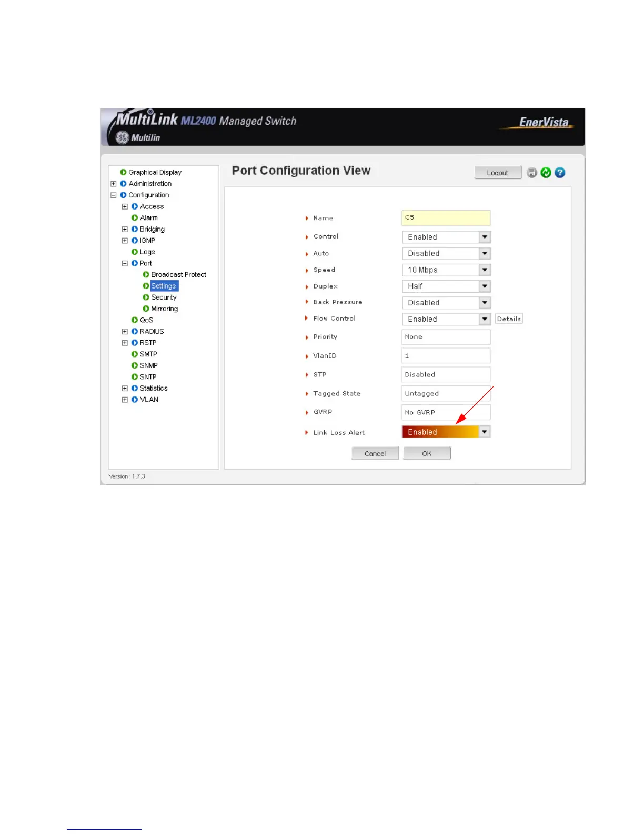
Task: Expand the VLAN tree node
Action: 125,400
